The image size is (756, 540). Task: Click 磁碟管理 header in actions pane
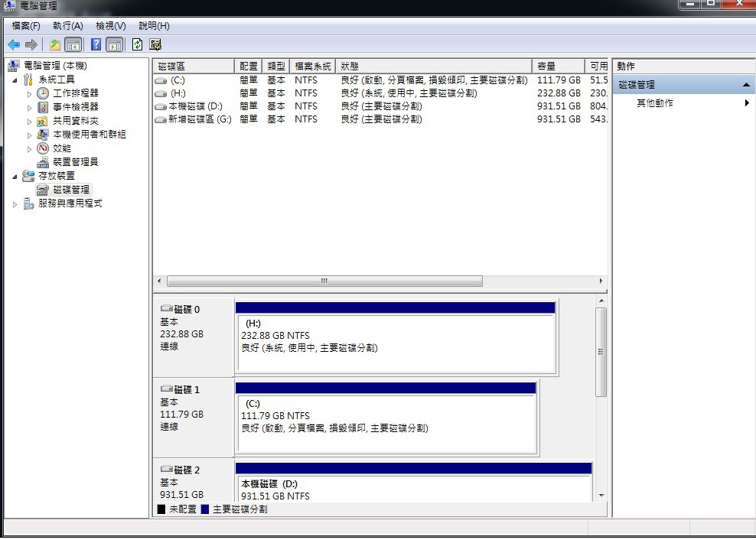pyautogui.click(x=684, y=85)
